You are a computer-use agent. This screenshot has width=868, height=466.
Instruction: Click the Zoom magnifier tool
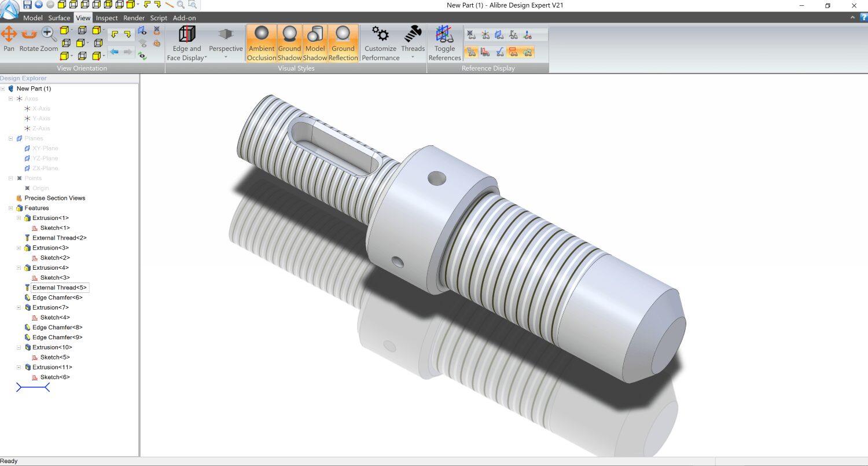pyautogui.click(x=49, y=39)
